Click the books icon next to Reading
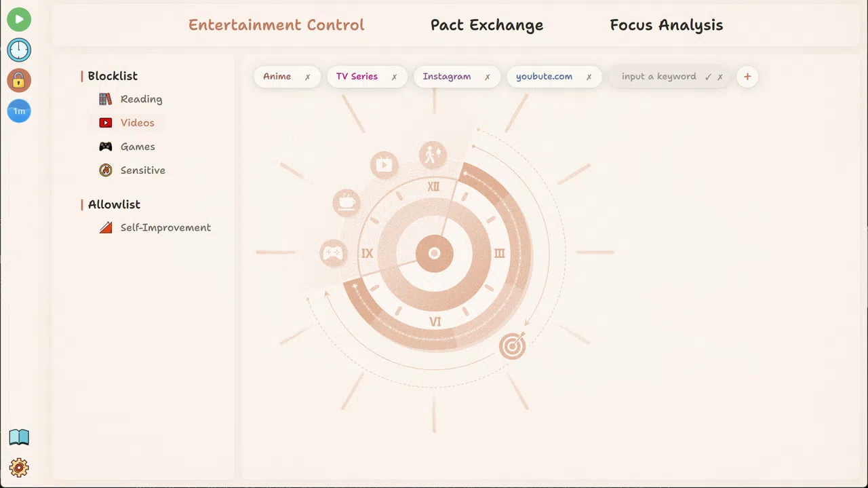The image size is (868, 488). click(x=105, y=99)
